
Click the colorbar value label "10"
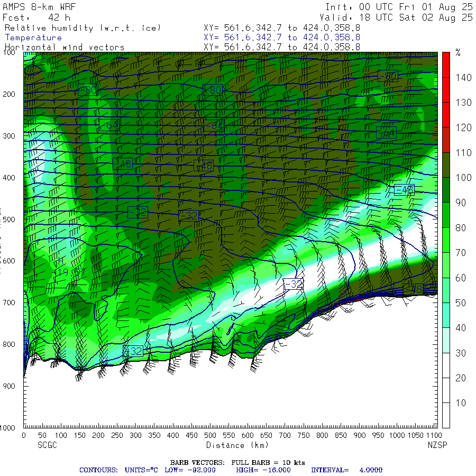461,403
